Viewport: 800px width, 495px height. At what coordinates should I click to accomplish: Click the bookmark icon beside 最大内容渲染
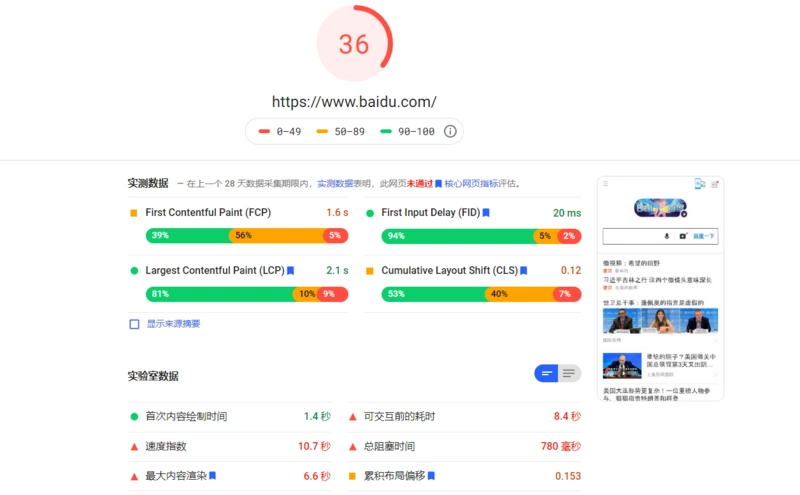click(x=212, y=476)
